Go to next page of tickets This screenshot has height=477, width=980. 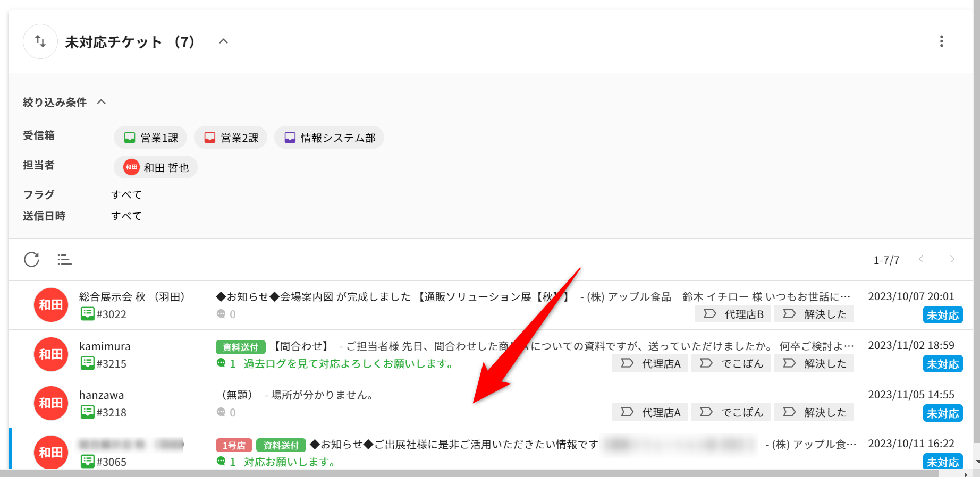[x=952, y=259]
